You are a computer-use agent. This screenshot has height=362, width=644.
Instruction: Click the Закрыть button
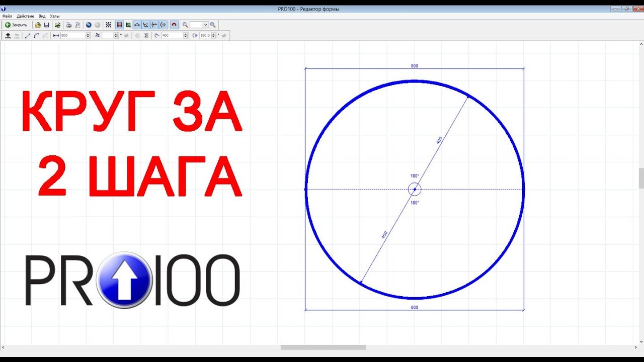tap(16, 25)
